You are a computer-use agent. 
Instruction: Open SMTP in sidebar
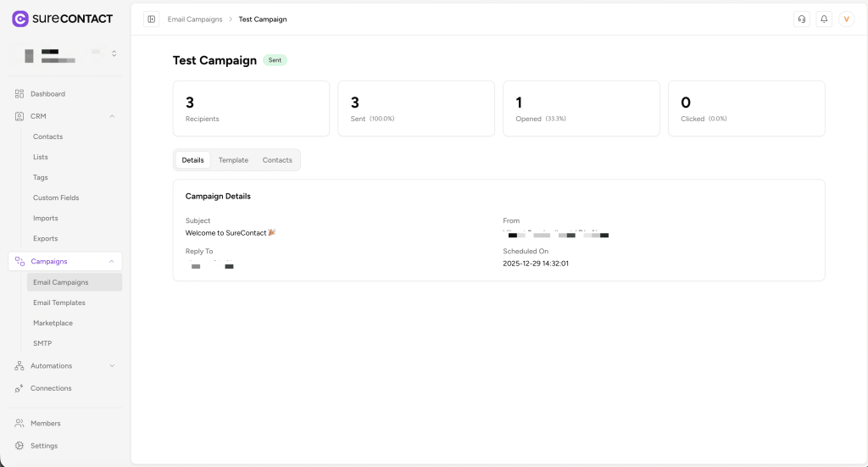pos(42,343)
